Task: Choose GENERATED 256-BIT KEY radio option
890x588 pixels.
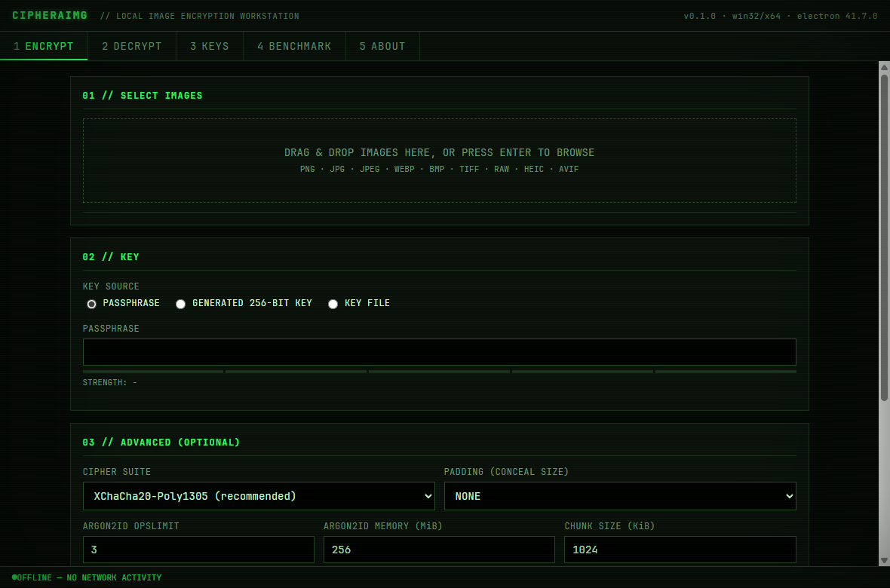Action: click(x=180, y=304)
